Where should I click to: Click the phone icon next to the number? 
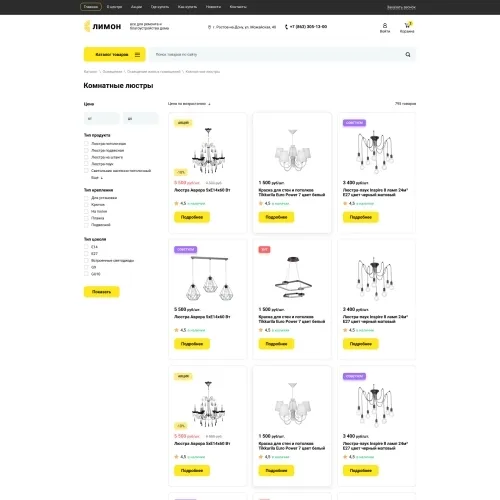(x=286, y=27)
